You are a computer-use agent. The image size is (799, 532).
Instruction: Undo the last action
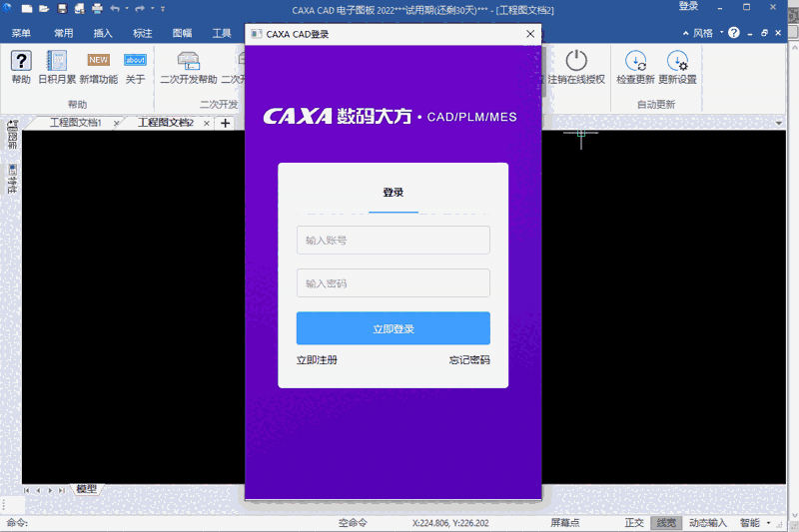tap(115, 9)
